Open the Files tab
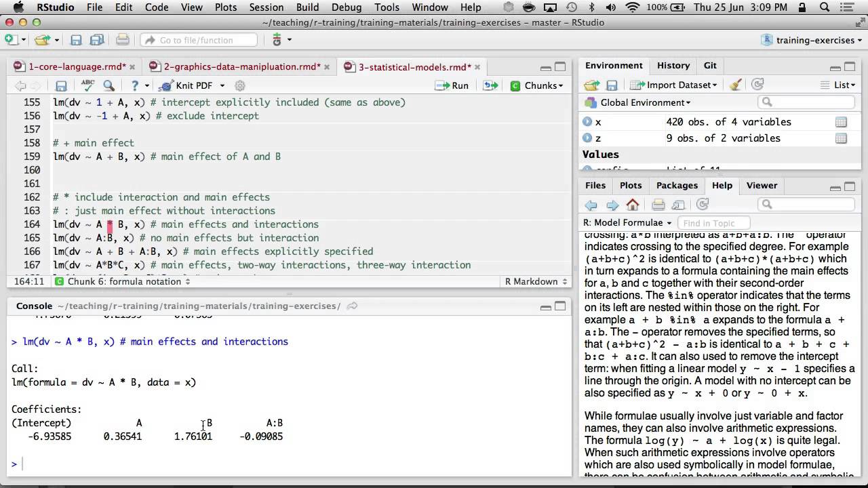The height and width of the screenshot is (488, 868). (595, 185)
